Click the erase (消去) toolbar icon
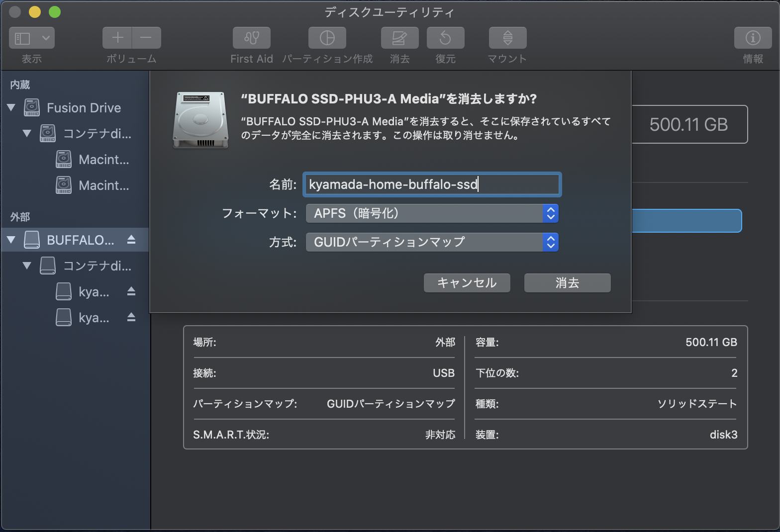780x532 pixels. 399,38
